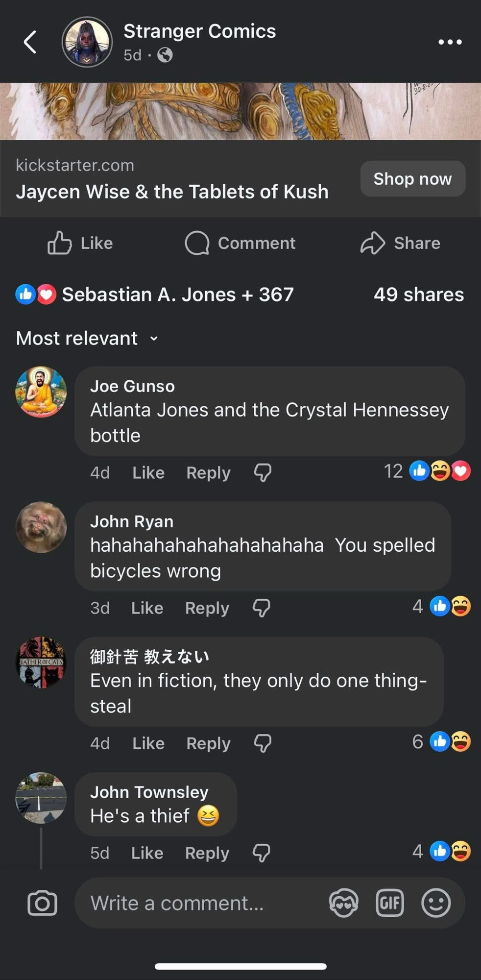Screen dimensions: 481x980
Task: Expand the Most relevant sort dropdown
Action: point(87,339)
